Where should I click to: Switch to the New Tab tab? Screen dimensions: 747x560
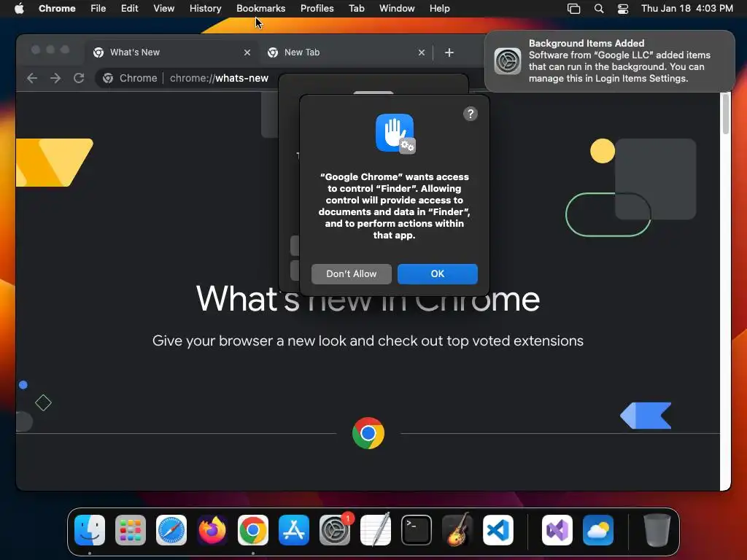click(x=346, y=52)
